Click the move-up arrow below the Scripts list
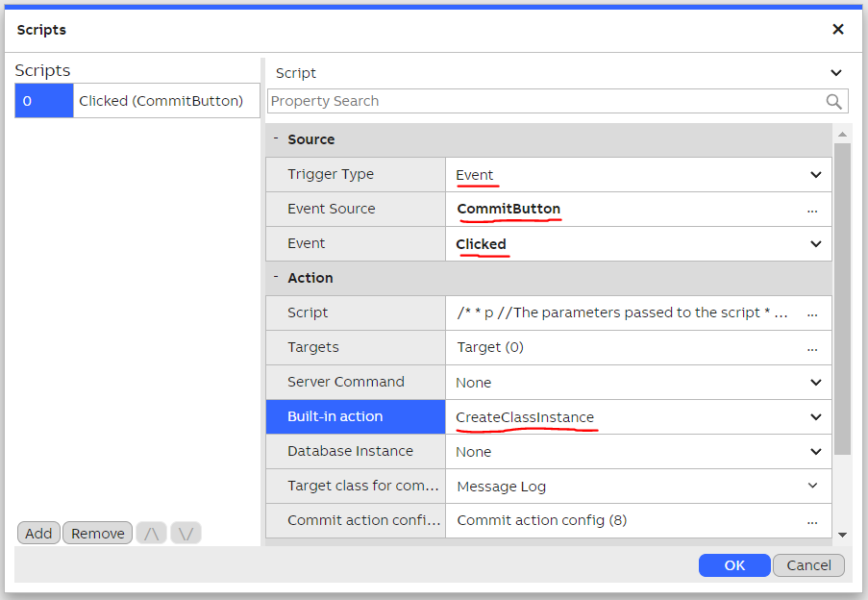868x600 pixels. click(151, 532)
